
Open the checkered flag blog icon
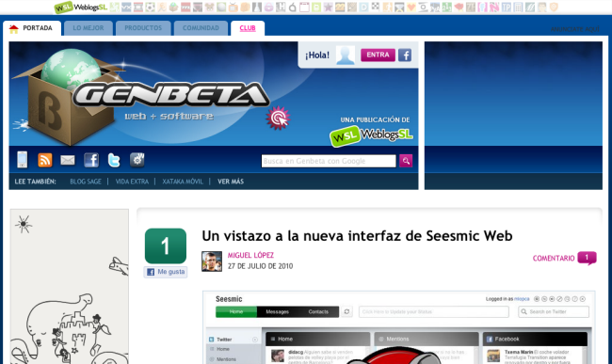click(x=375, y=7)
